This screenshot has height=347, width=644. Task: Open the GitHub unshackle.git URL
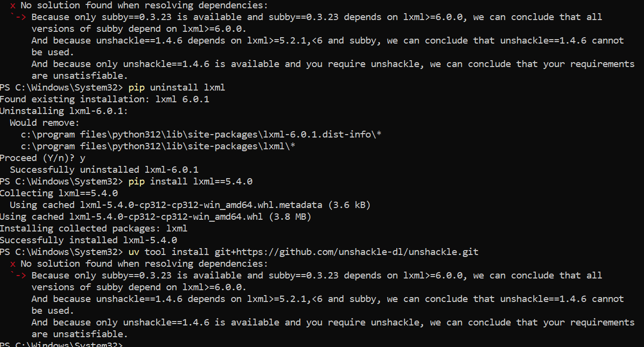click(x=346, y=252)
